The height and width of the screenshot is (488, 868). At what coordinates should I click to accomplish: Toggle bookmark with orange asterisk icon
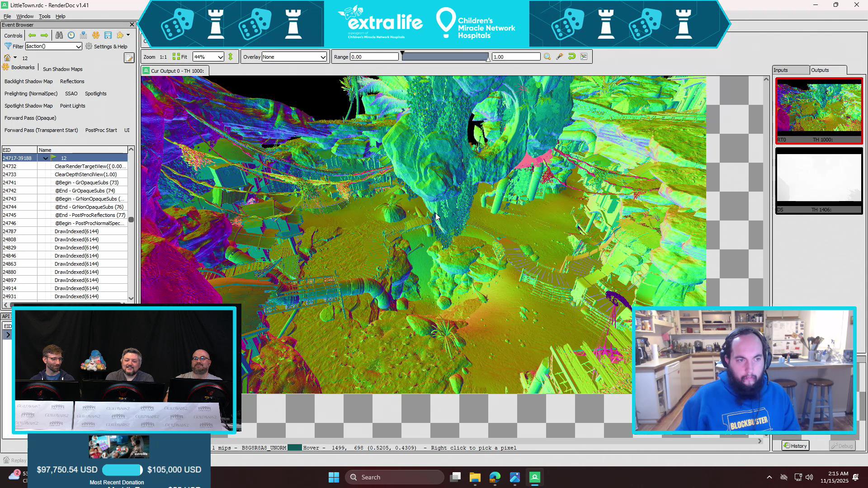coord(96,35)
